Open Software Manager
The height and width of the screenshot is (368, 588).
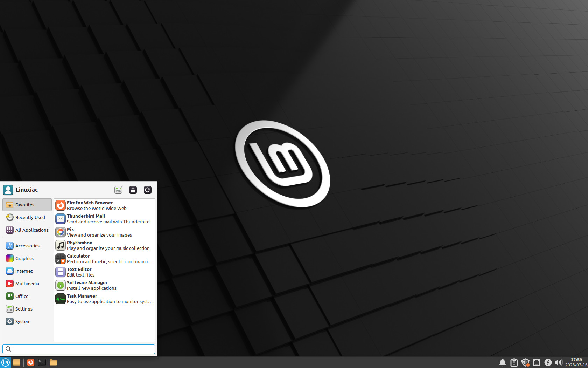(x=104, y=285)
